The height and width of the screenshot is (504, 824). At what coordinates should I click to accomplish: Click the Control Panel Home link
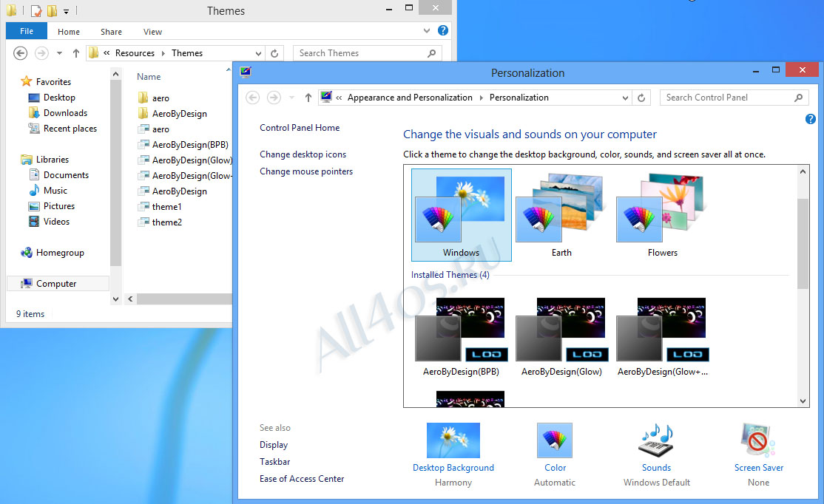coord(300,128)
